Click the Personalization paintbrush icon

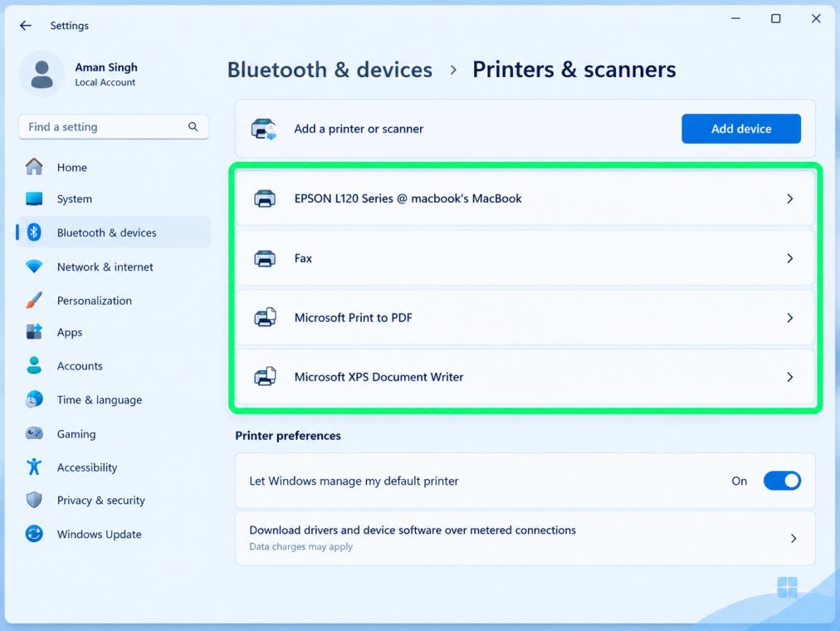point(34,300)
